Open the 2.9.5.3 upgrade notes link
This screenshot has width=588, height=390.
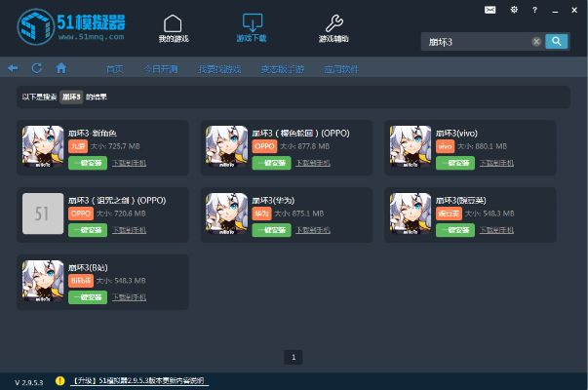(x=139, y=381)
